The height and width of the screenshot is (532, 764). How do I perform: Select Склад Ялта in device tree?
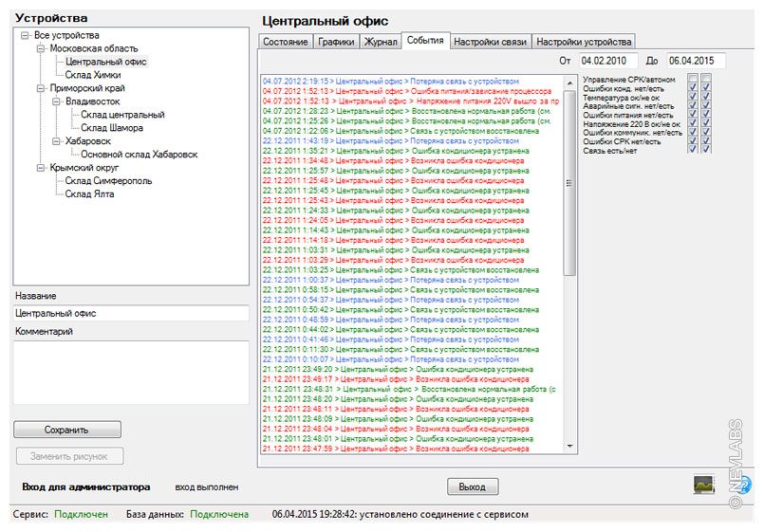coord(89,193)
